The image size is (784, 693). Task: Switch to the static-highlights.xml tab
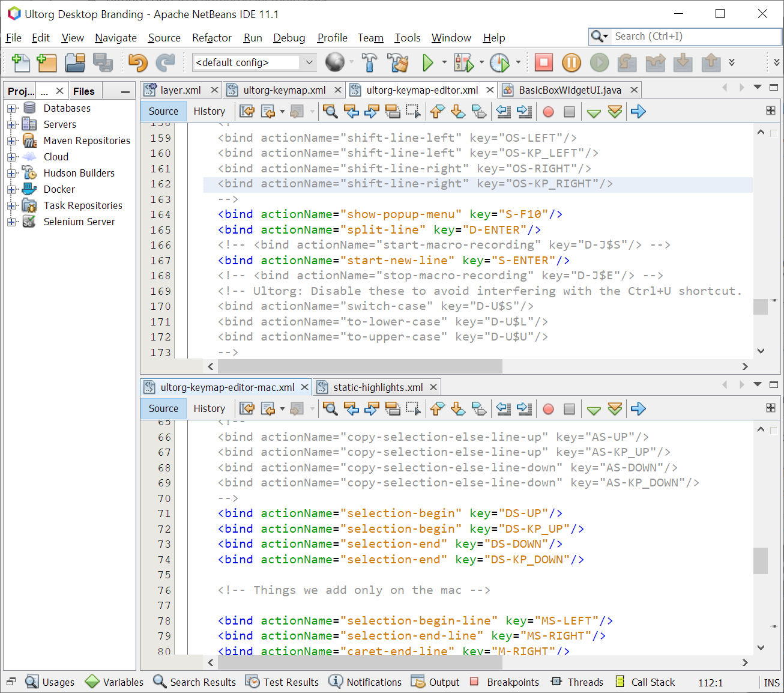click(378, 387)
